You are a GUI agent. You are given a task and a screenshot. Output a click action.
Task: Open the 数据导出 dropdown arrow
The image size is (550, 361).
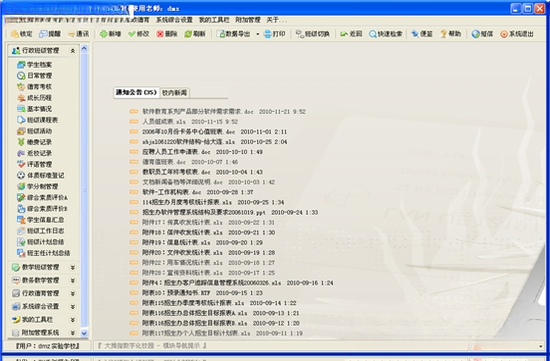pyautogui.click(x=257, y=34)
